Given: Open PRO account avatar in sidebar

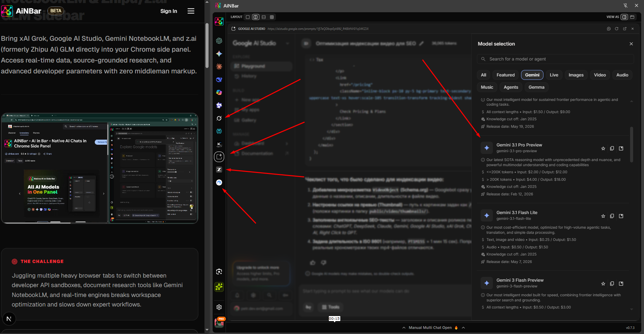Looking at the screenshot, I should click(x=219, y=322).
